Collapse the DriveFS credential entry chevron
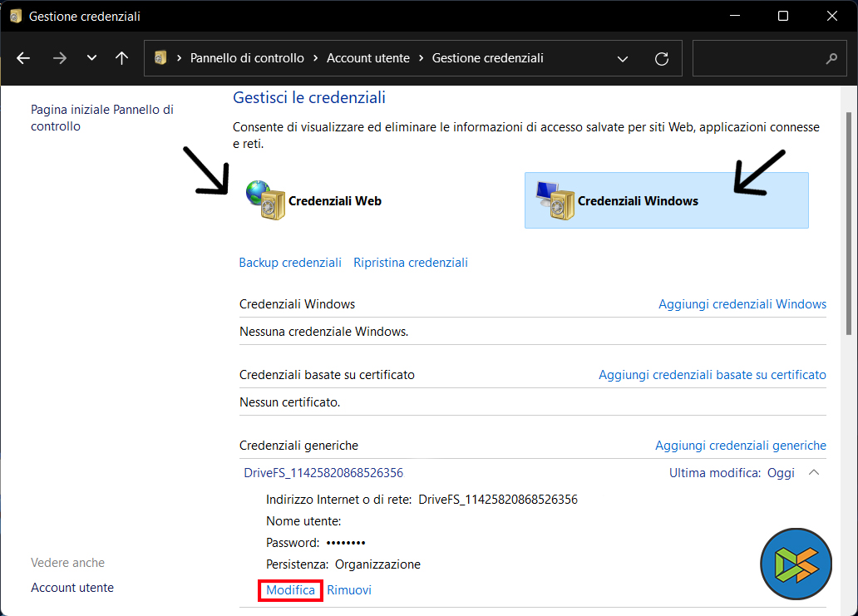Screen dimensions: 858x616 click(814, 473)
